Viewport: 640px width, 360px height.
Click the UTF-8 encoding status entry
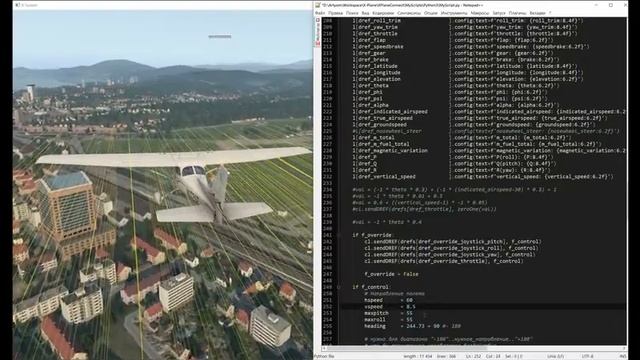588,356
